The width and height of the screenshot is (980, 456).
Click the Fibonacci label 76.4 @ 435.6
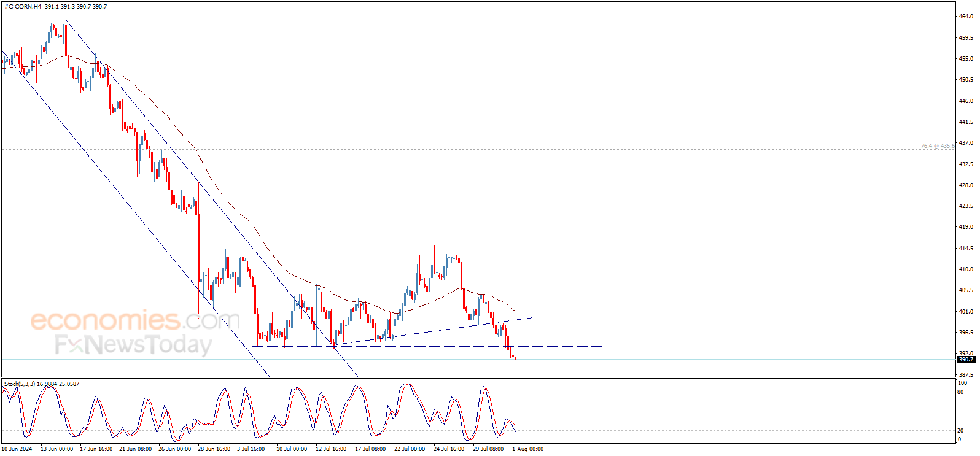coord(938,146)
